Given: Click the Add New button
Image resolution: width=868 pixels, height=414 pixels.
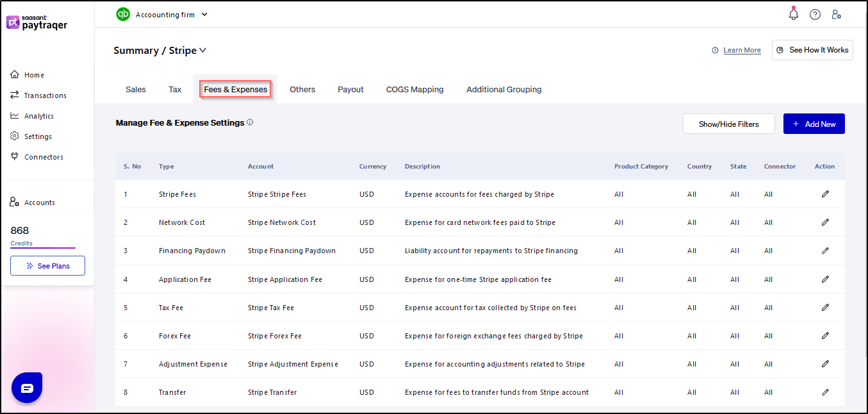Looking at the screenshot, I should coord(814,124).
